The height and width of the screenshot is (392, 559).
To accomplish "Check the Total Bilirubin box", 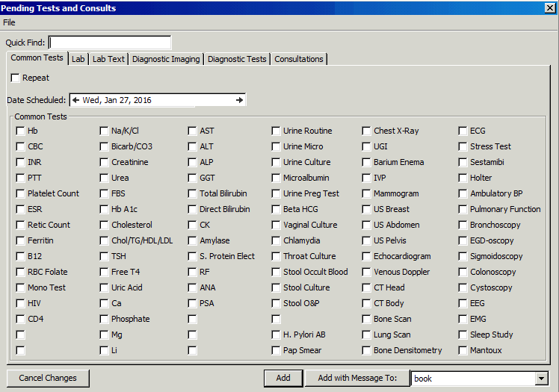I will 192,193.
